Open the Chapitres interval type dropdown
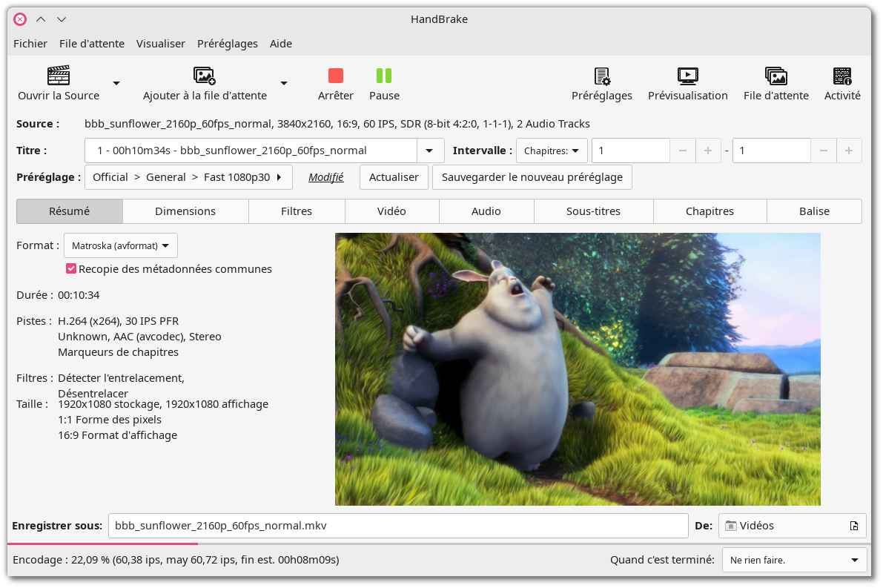The width and height of the screenshot is (883, 588). pos(552,151)
